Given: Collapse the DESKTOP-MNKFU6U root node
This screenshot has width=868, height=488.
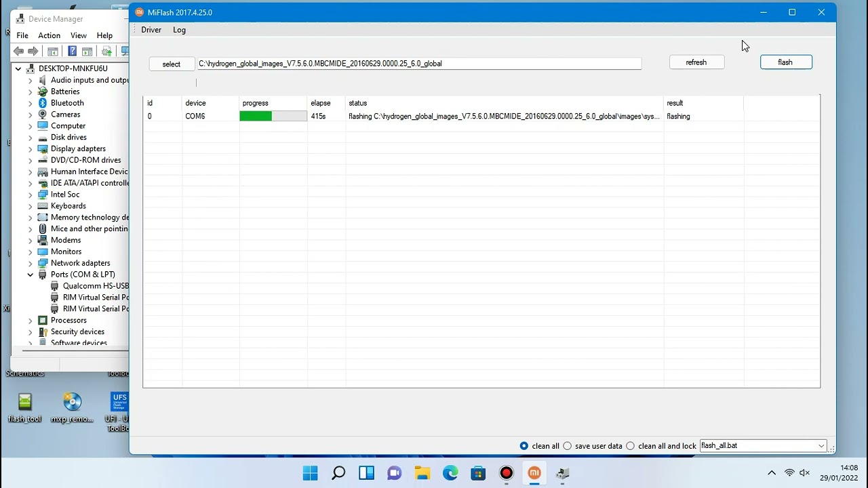Looking at the screenshot, I should (18, 68).
